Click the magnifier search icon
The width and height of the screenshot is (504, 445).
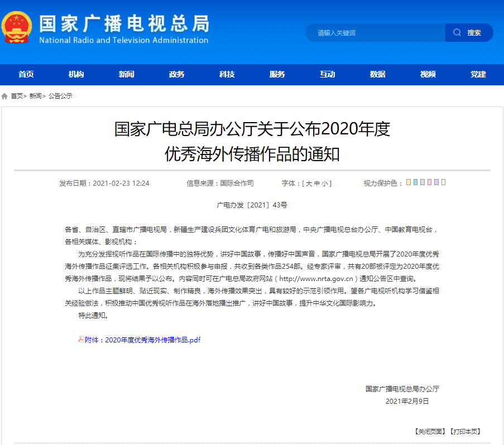(x=457, y=33)
